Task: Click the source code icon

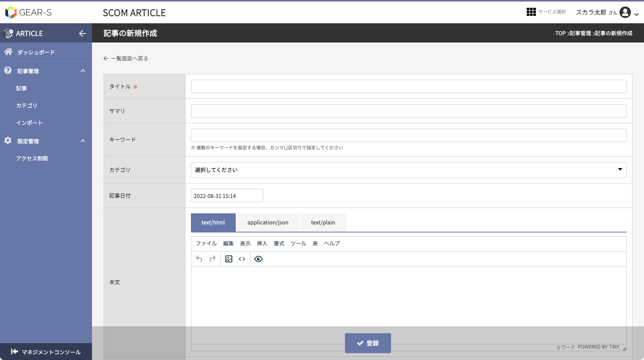Action: point(242,259)
